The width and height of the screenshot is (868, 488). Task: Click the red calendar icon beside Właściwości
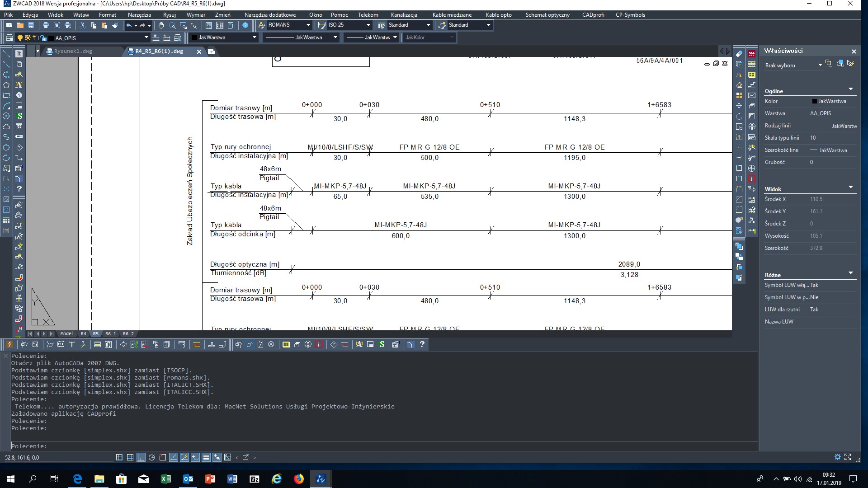click(752, 54)
